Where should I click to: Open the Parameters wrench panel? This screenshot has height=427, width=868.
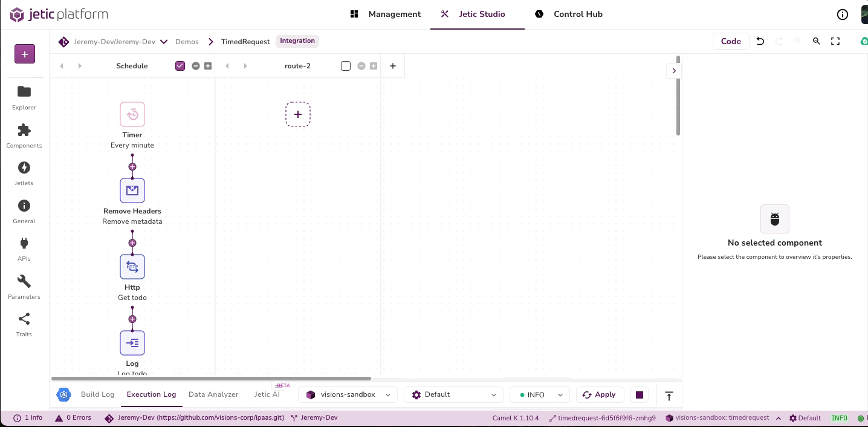(24, 287)
